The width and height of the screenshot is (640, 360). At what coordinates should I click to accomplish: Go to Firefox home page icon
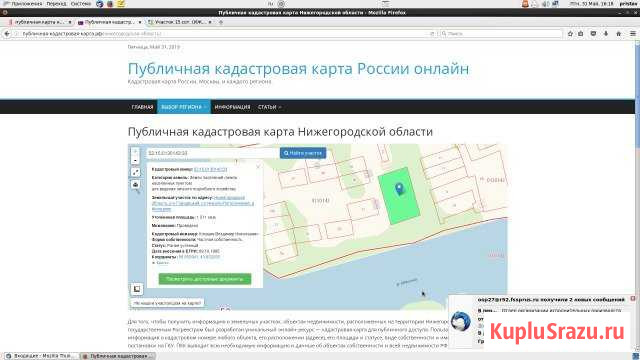(x=618, y=34)
